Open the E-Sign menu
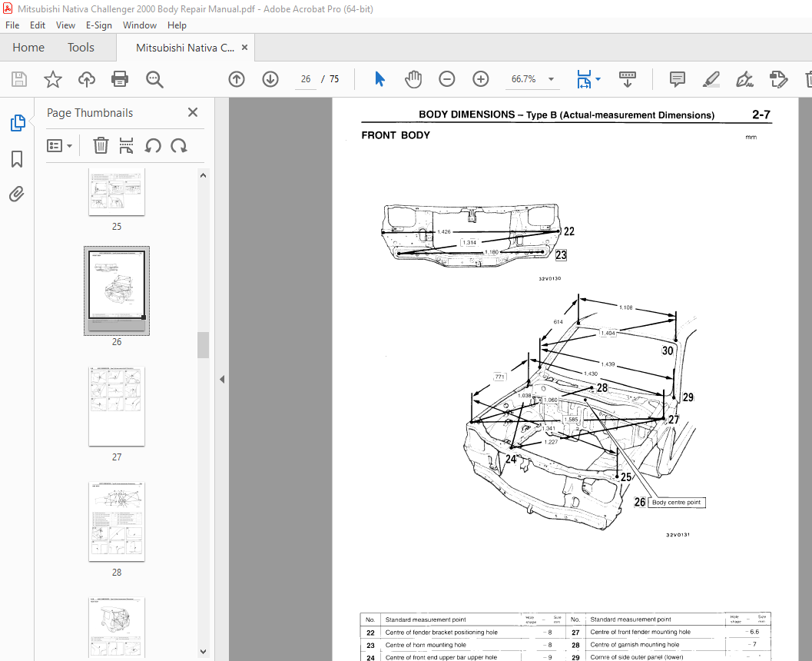 [98, 25]
